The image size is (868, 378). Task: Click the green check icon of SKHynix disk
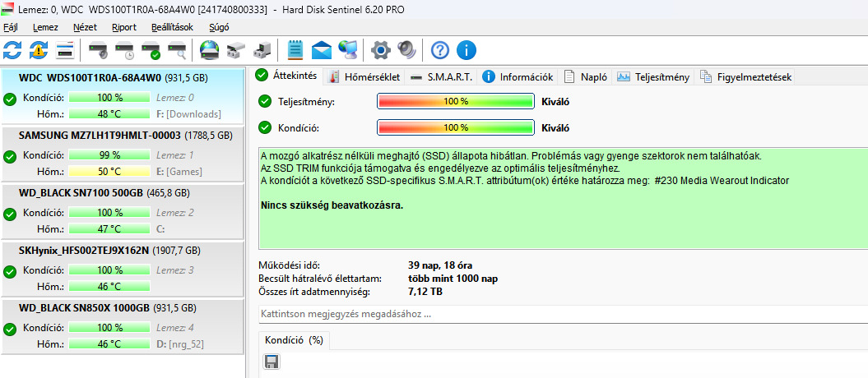point(9,272)
